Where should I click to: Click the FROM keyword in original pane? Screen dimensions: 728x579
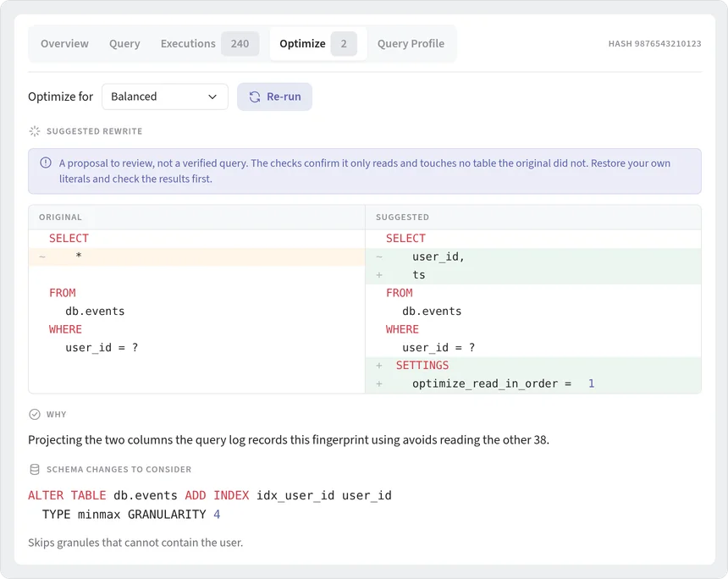click(x=62, y=293)
